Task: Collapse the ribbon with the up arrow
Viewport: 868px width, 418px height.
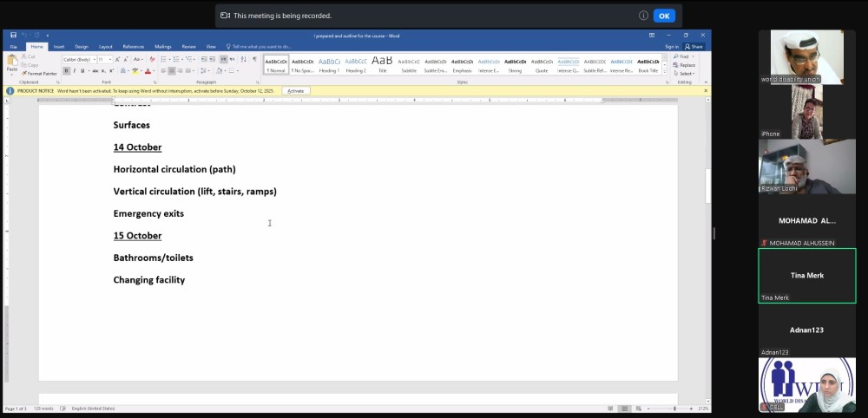Action: pos(705,82)
